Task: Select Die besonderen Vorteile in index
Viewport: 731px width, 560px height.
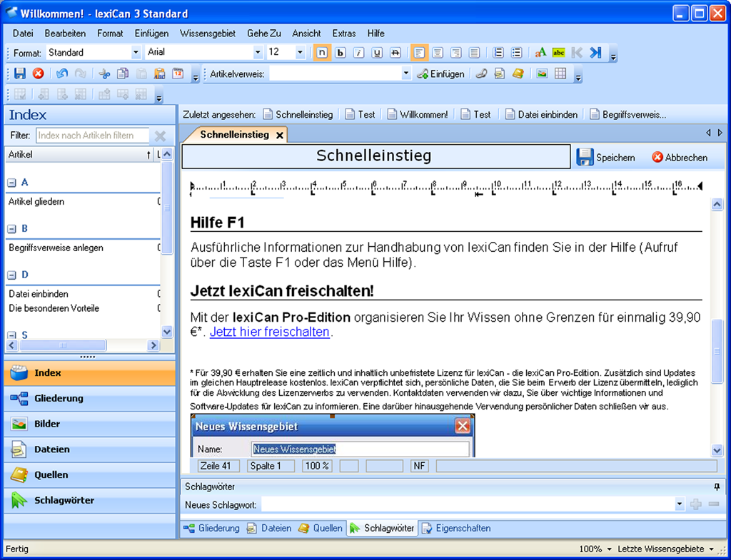Action: click(x=54, y=308)
